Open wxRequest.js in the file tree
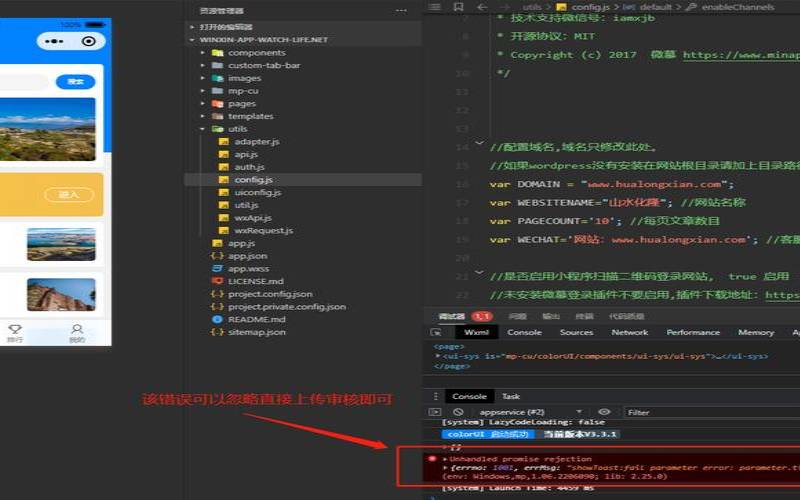Viewport: 800px width, 500px height. pos(263,231)
